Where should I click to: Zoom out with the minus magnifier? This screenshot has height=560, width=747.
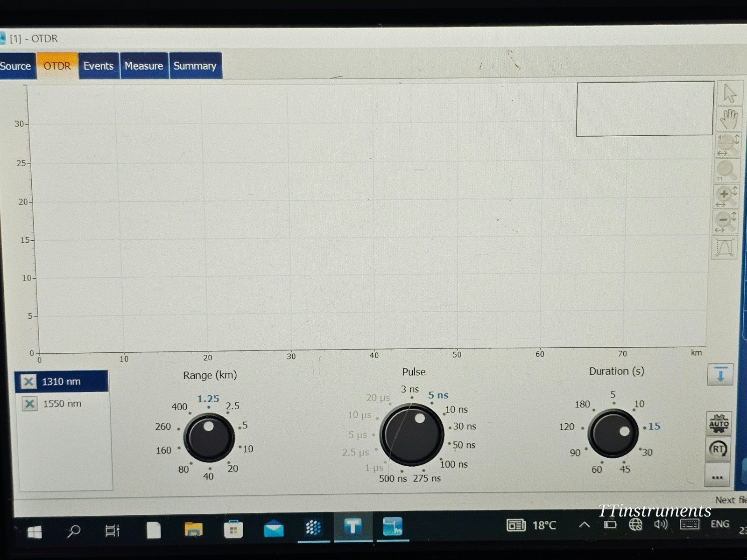[725, 222]
